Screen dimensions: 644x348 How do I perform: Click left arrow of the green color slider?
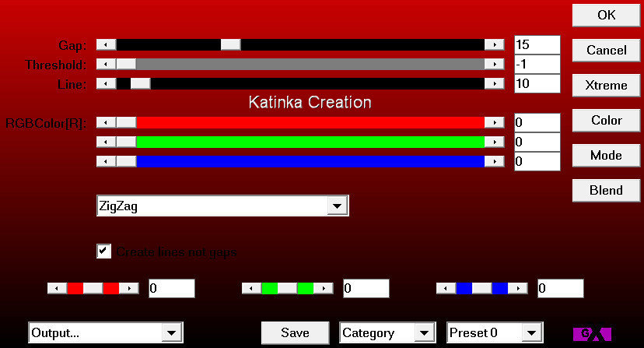pos(106,142)
